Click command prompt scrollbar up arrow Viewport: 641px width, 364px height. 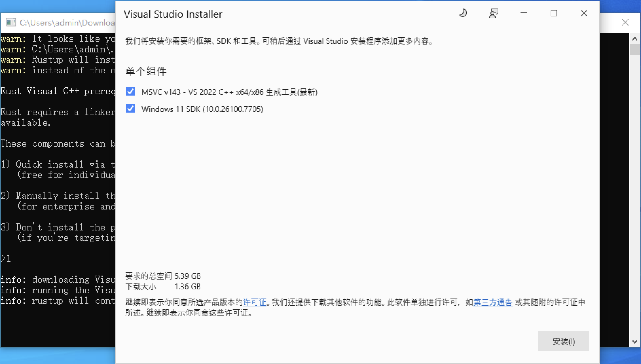pos(635,39)
